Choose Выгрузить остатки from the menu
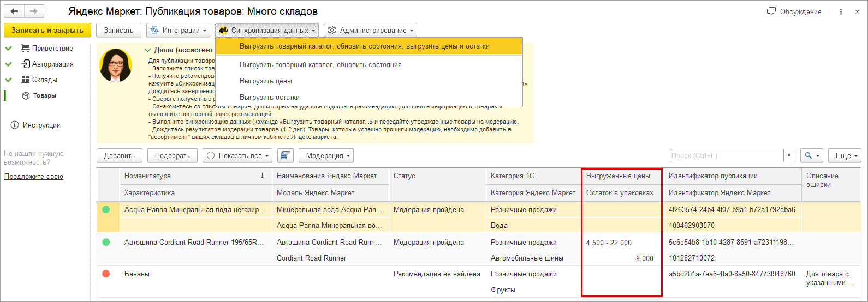 click(x=270, y=97)
